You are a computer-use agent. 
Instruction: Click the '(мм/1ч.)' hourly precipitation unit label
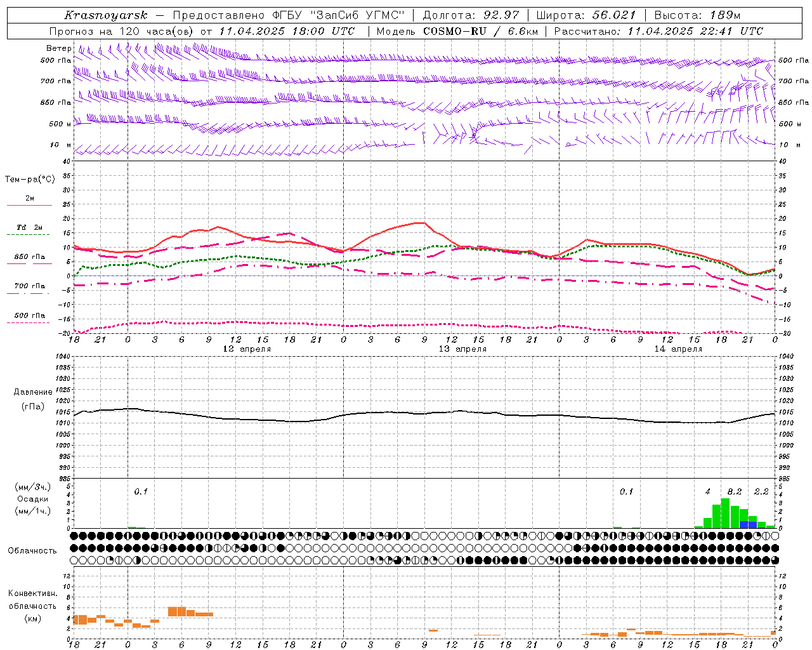click(32, 512)
